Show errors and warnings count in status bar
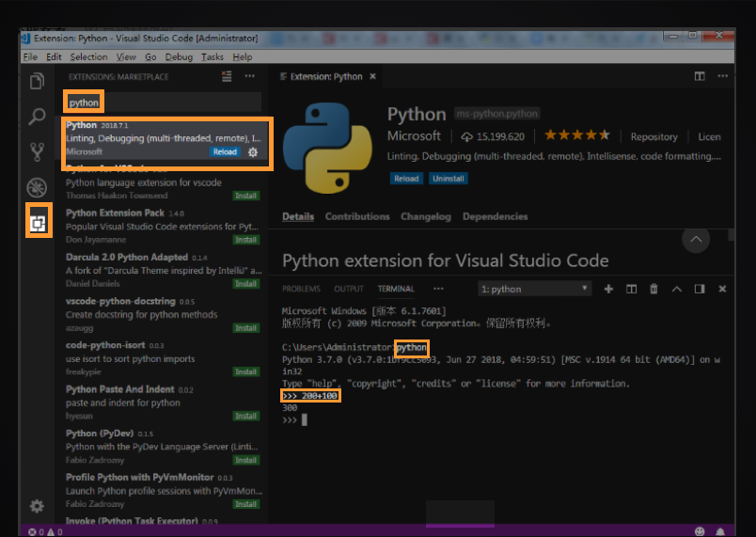The width and height of the screenshot is (756, 537). [x=45, y=531]
